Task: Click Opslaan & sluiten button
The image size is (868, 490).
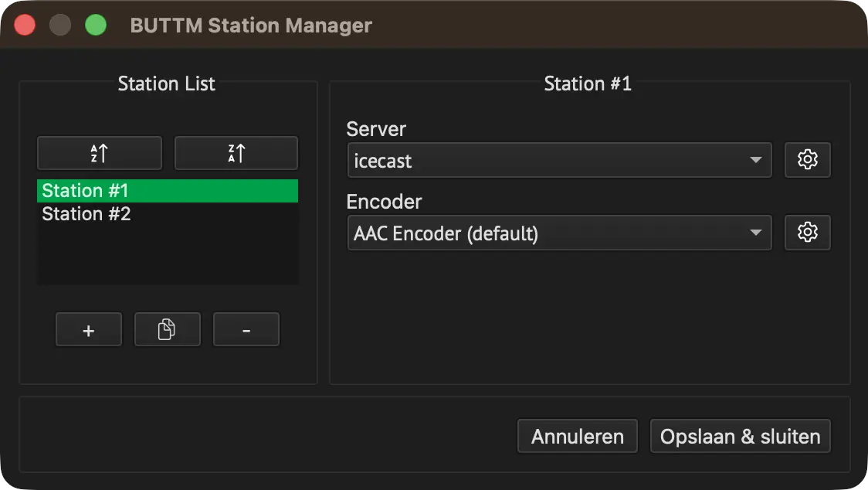Action: 740,436
